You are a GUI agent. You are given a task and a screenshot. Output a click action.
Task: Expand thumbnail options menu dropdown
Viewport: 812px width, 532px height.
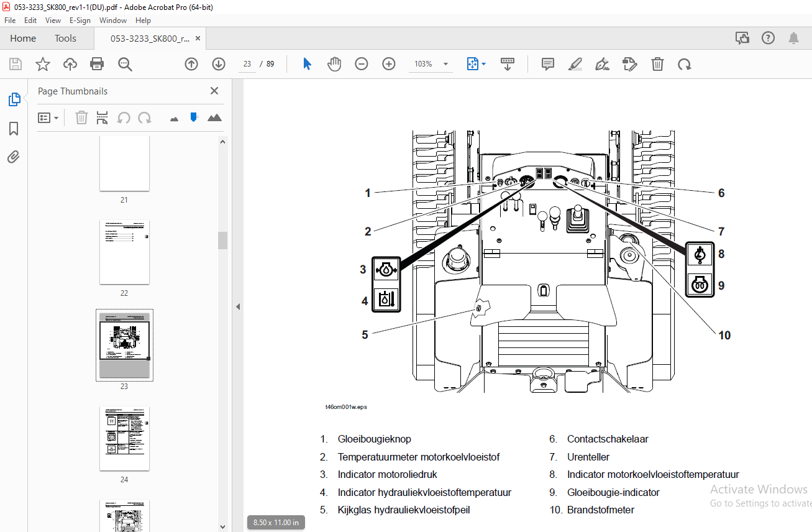pyautogui.click(x=48, y=117)
